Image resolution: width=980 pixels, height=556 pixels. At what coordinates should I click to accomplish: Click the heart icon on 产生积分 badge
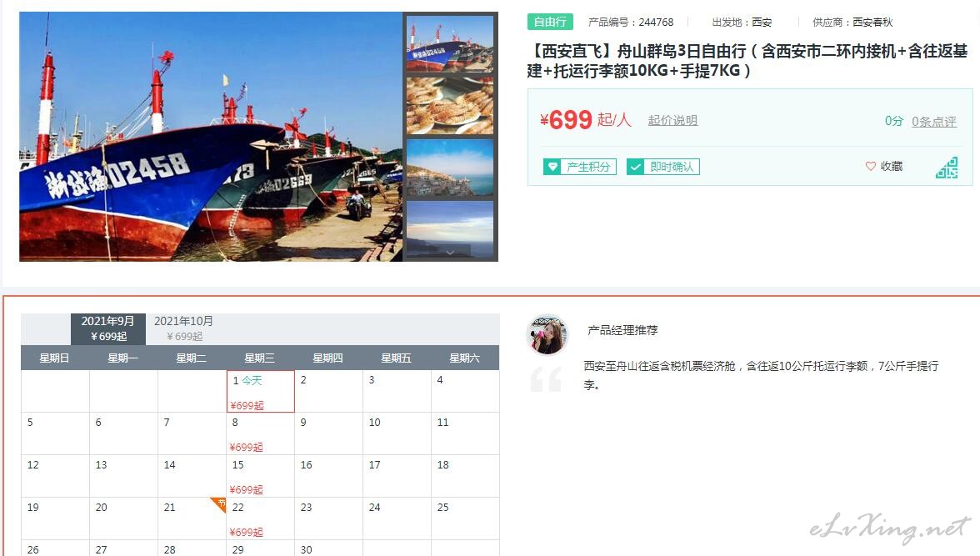pos(552,167)
